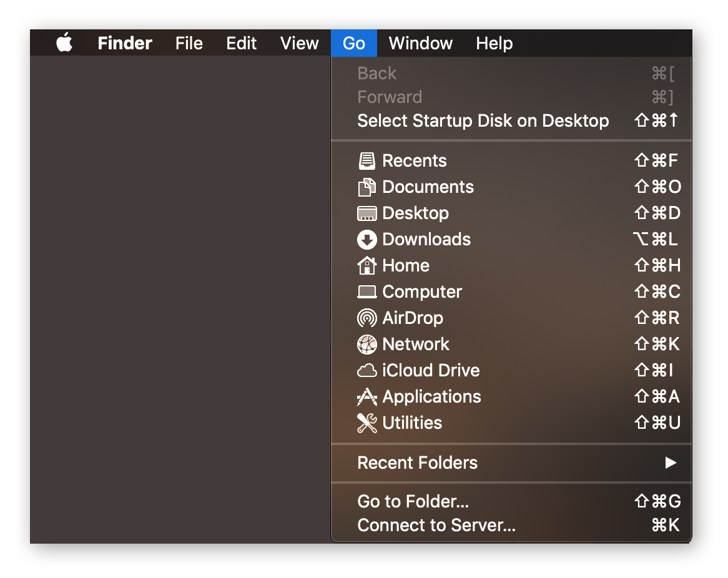This screenshot has width=728, height=578.
Task: Open the Help menu
Action: (x=494, y=42)
